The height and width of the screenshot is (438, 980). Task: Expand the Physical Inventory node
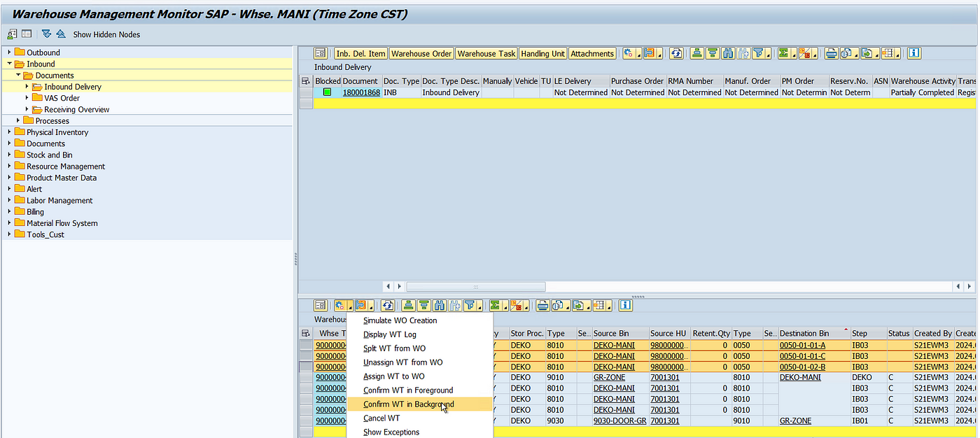10,132
